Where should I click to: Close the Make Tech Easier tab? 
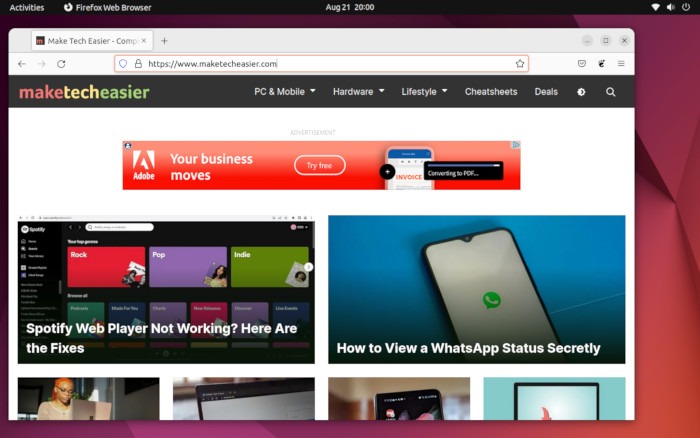click(144, 41)
